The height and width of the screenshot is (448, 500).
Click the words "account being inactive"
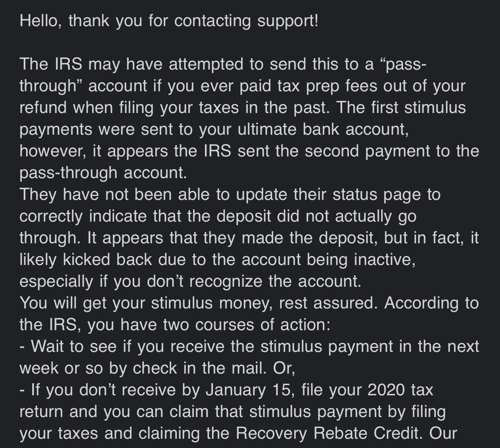coord(328,260)
